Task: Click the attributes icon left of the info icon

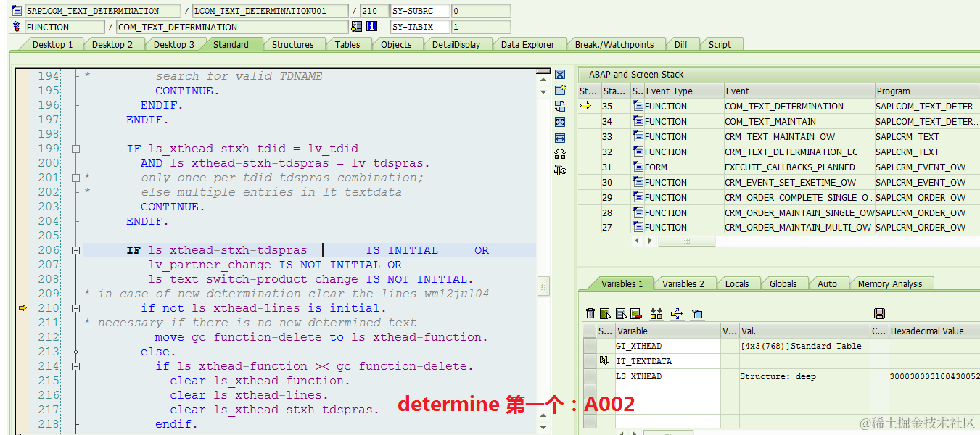Action: tap(356, 27)
